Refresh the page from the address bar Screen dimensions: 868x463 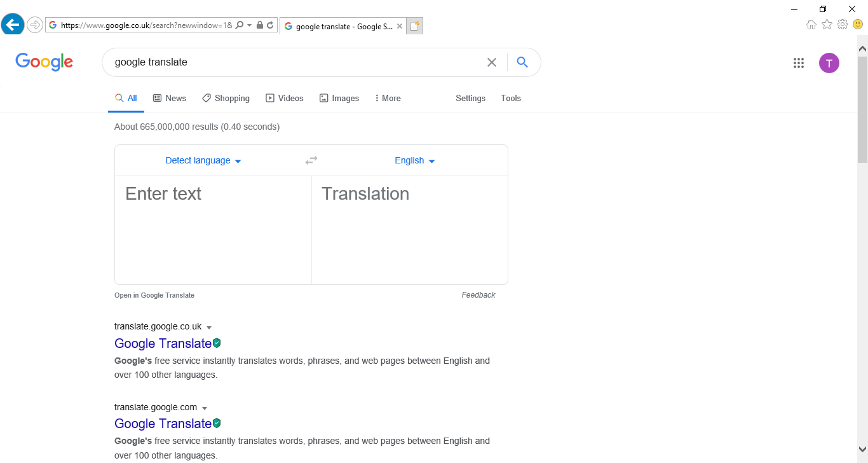[270, 25]
